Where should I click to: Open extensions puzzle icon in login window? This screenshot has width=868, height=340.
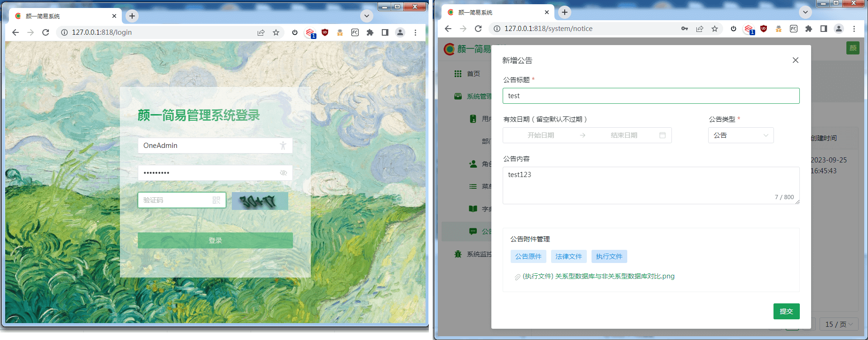click(370, 32)
